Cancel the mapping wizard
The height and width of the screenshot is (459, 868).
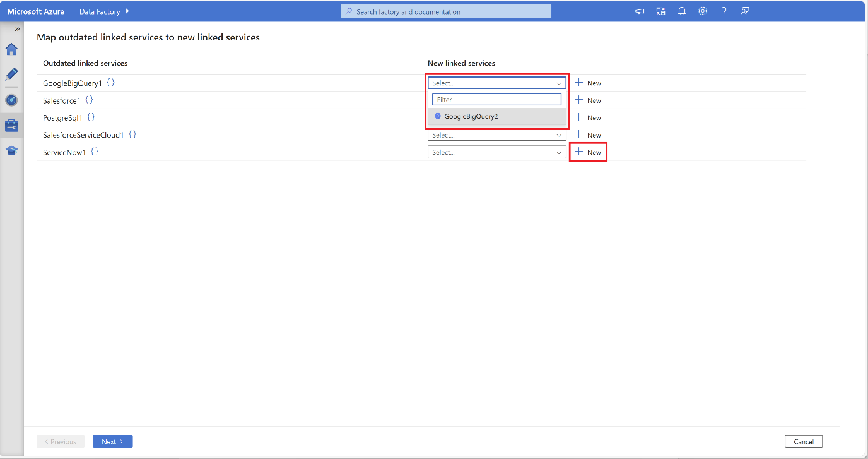tap(804, 441)
